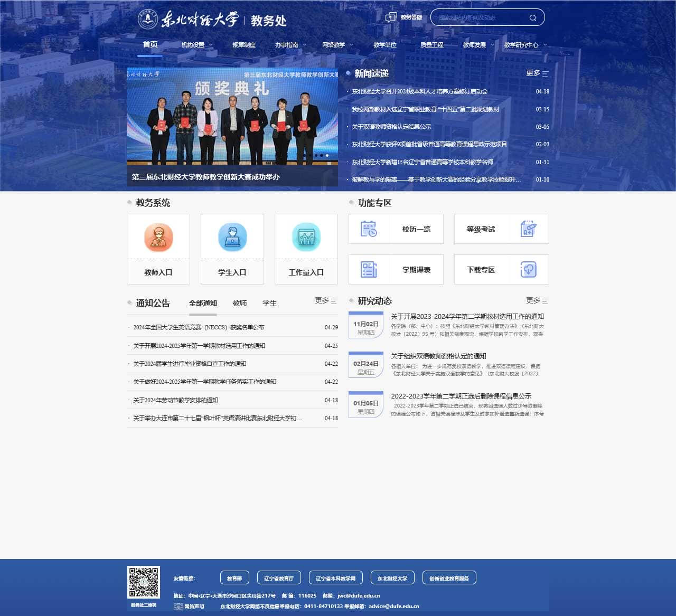Open the 教学单位 nav item
This screenshot has width=676, height=616.
(x=385, y=45)
